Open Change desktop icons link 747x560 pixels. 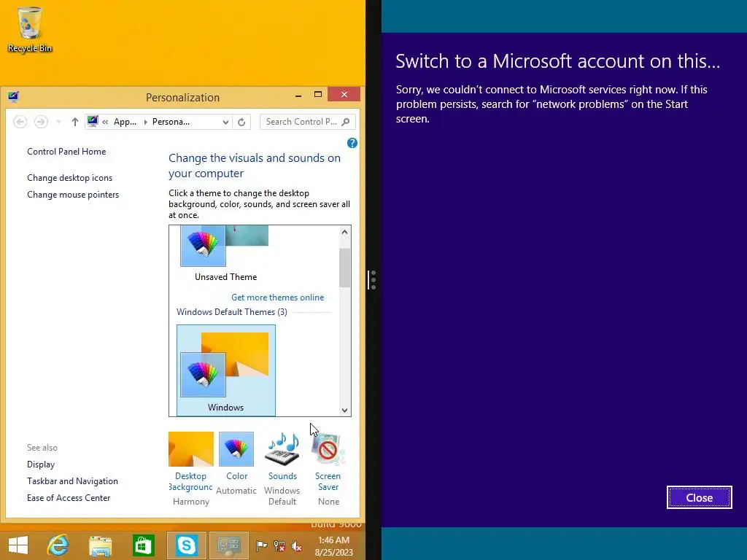pos(69,178)
